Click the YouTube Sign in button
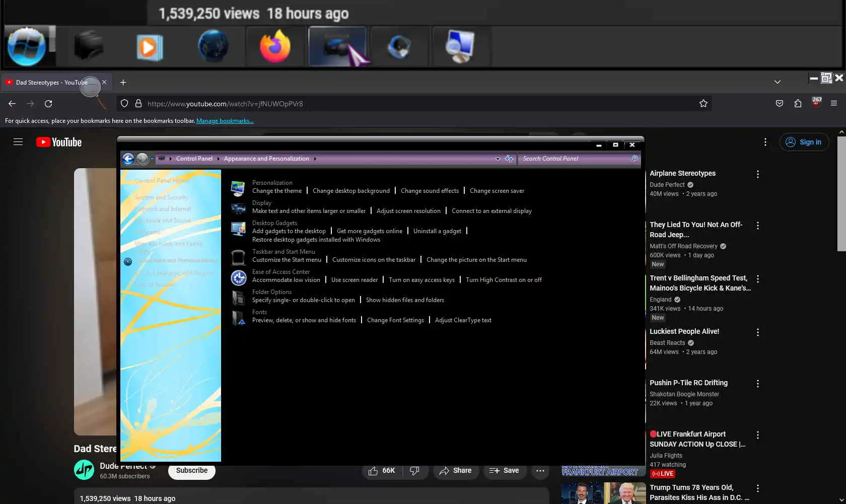 pyautogui.click(x=804, y=142)
